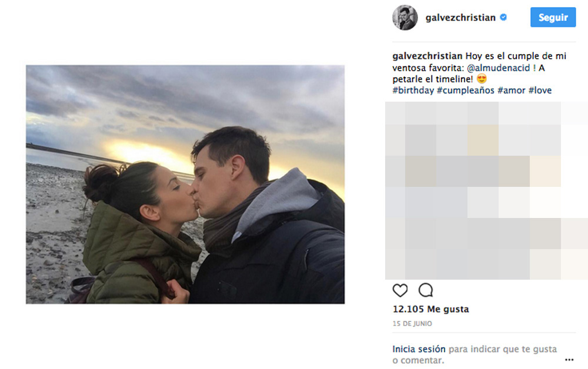Click the heart-eyes emoji in the caption
The width and height of the screenshot is (588, 369).
(482, 79)
